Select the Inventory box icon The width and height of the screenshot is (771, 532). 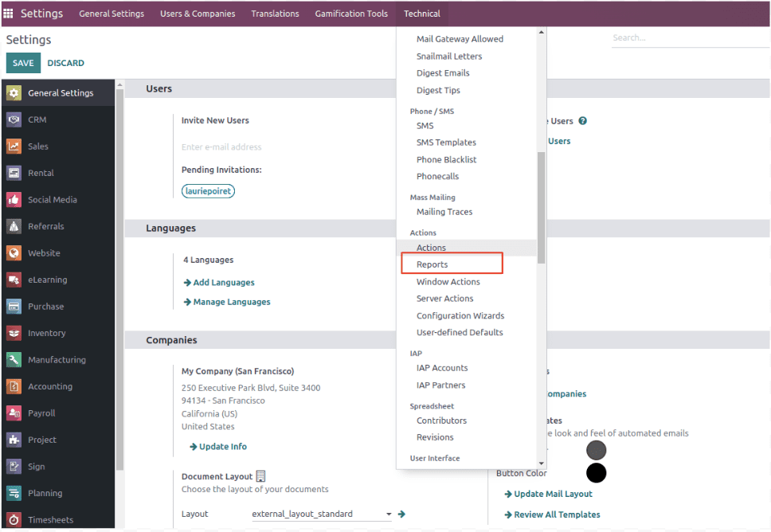tap(14, 333)
